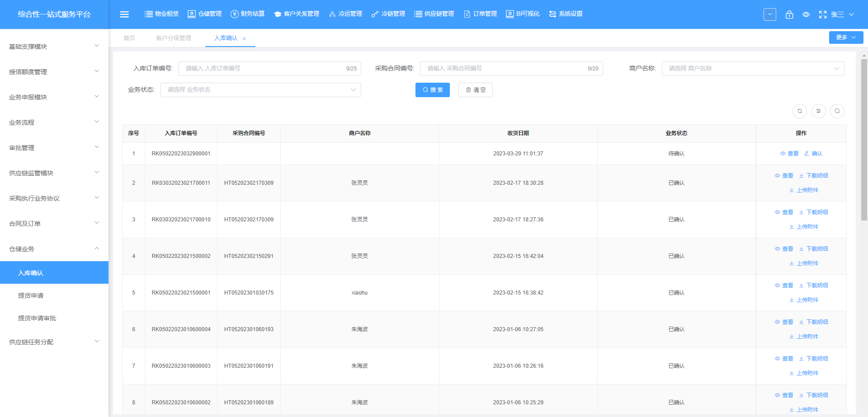This screenshot has width=868, height=417.
Task: Open 业务状态 dropdown
Action: coord(261,90)
